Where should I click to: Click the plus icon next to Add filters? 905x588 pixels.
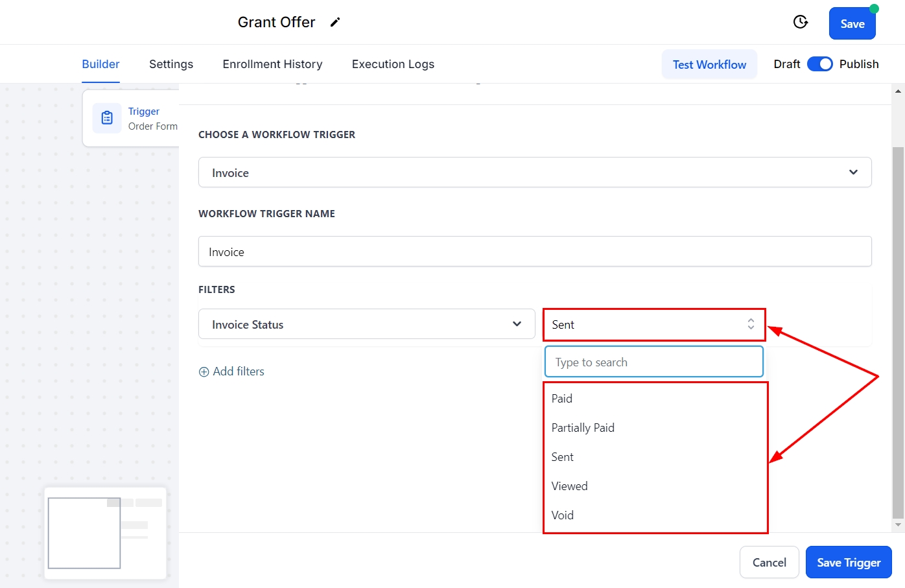coord(204,371)
